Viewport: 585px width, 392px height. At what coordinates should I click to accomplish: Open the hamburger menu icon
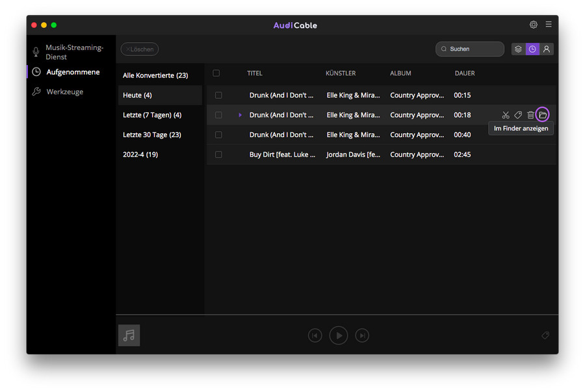point(549,24)
